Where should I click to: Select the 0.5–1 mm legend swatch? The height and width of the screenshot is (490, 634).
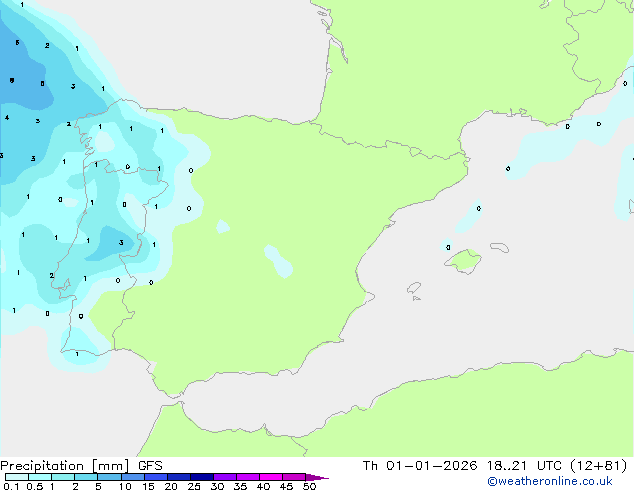click(40, 477)
